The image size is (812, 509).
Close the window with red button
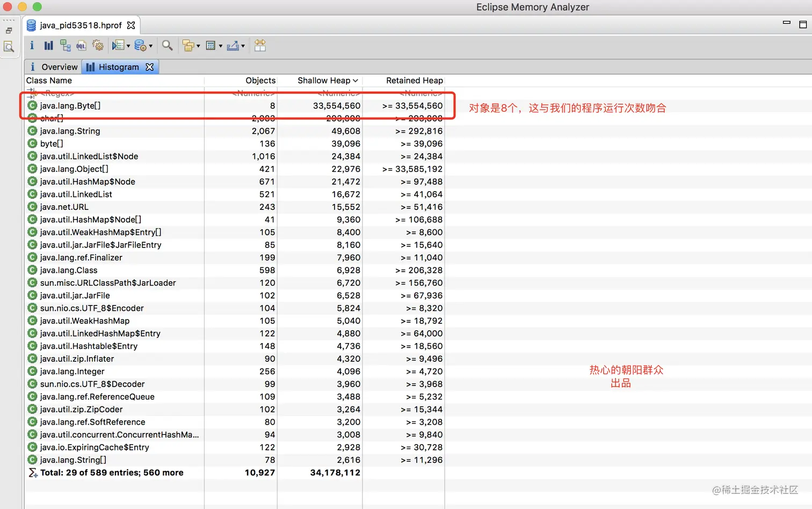8,7
